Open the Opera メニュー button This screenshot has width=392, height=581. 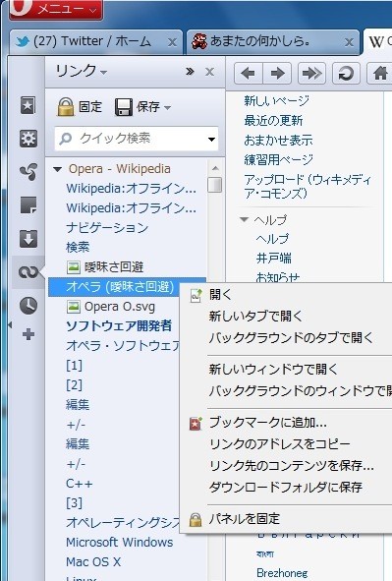[56, 9]
